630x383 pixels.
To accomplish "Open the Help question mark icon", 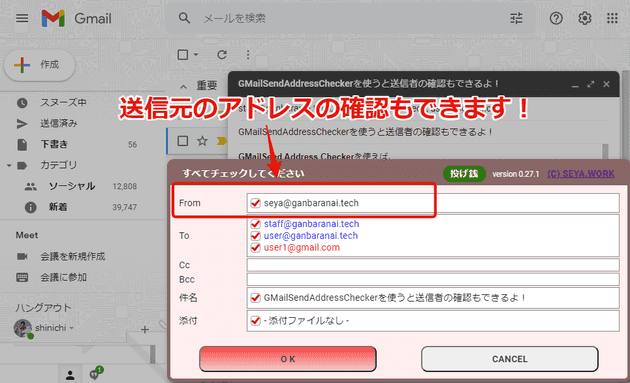I will pos(556,18).
